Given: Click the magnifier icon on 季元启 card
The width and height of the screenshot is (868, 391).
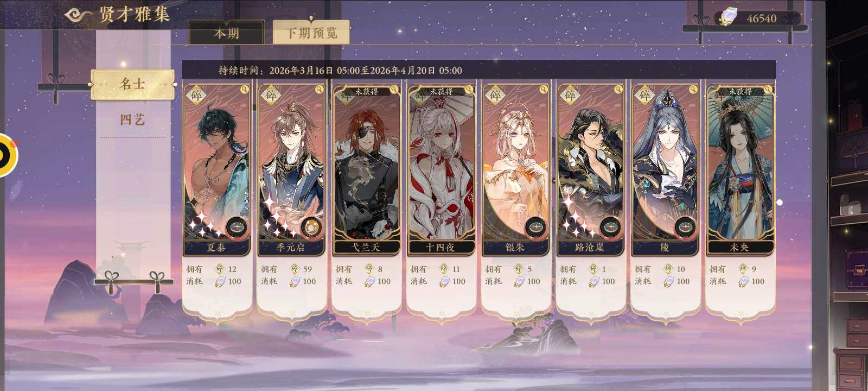Looking at the screenshot, I should [x=320, y=90].
